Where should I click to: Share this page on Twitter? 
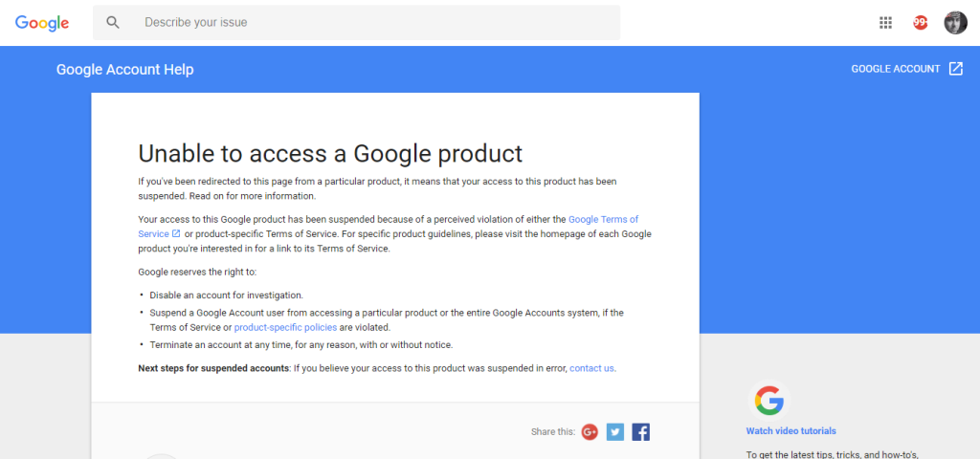point(615,432)
